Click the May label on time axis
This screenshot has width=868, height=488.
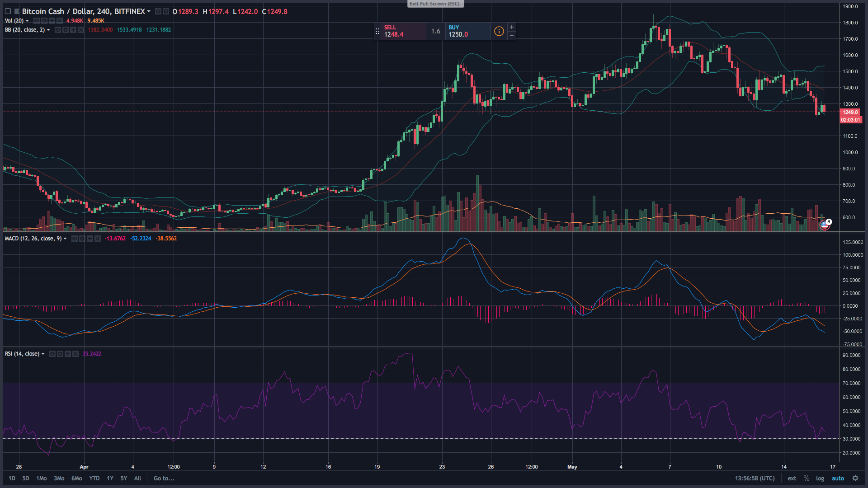point(572,467)
